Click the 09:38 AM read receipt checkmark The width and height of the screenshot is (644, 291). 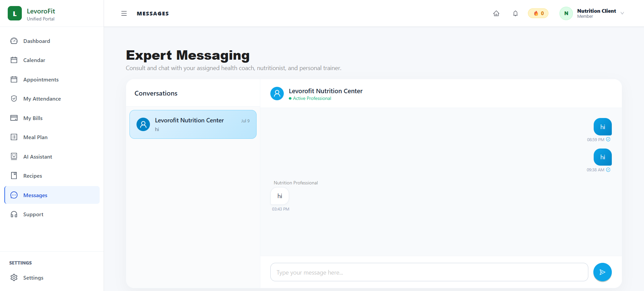point(608,170)
